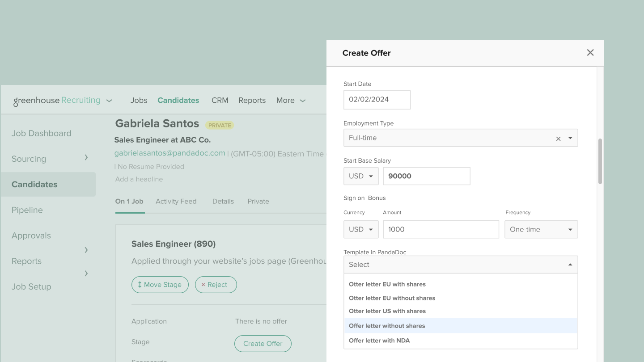
Task: Select Offer letter without shares template
Action: pos(387,326)
